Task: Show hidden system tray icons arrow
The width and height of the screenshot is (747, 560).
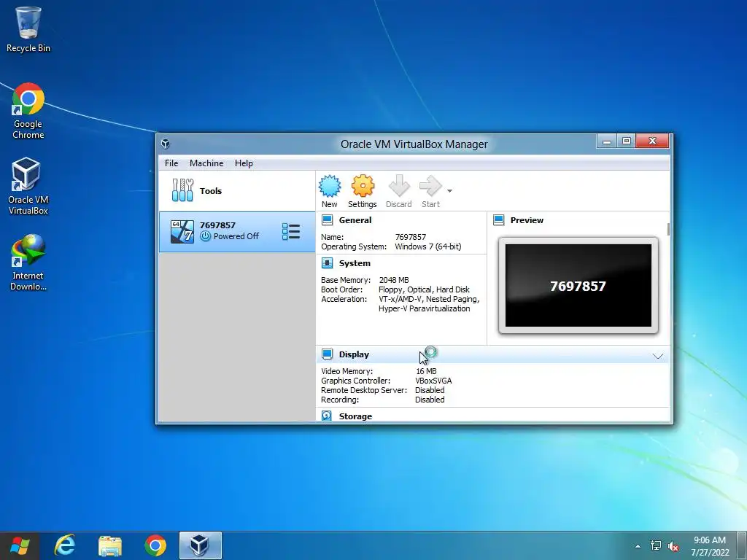Action: point(638,546)
